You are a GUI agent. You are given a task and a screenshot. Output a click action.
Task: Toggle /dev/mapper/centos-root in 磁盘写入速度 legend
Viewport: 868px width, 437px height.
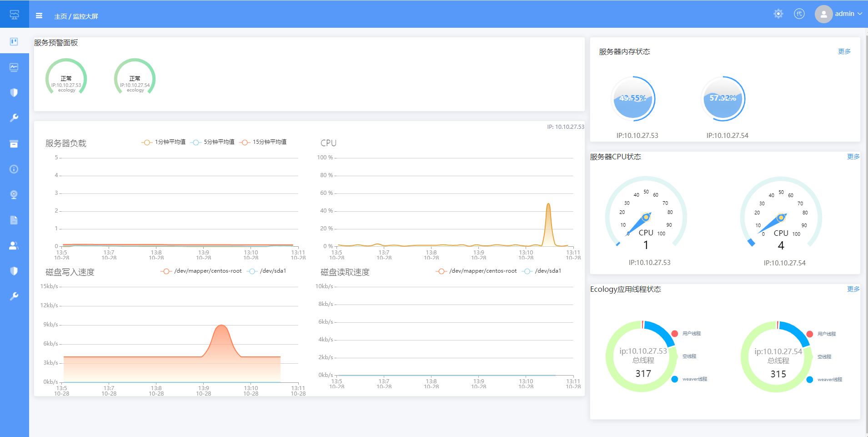pyautogui.click(x=201, y=271)
